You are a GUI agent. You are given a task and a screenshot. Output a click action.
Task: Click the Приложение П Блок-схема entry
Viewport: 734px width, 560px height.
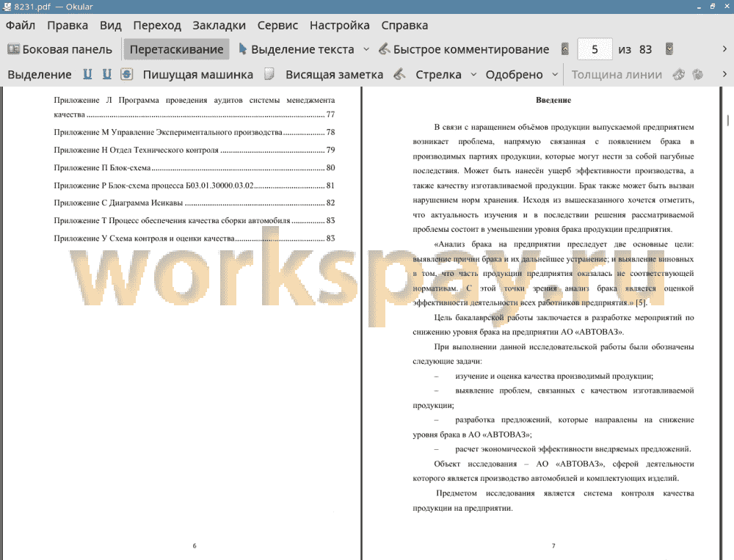(x=195, y=167)
